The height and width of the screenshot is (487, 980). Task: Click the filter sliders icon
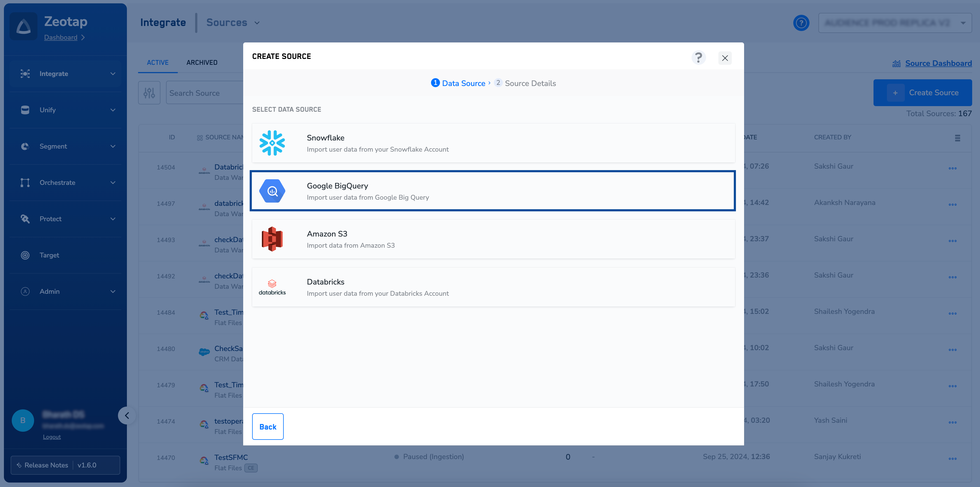point(149,93)
